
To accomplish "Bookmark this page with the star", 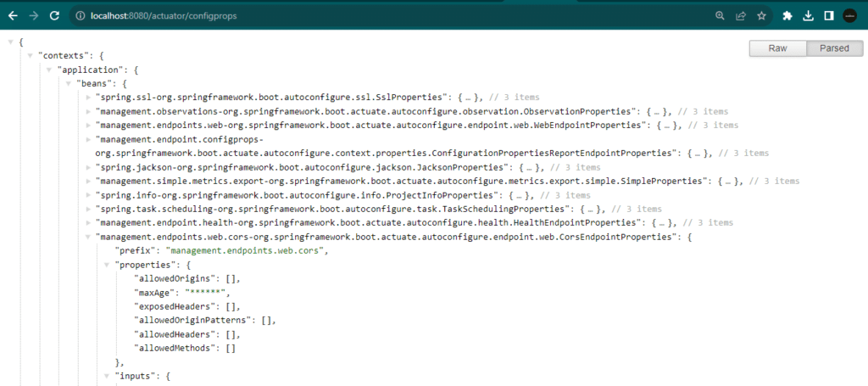I will coord(762,16).
